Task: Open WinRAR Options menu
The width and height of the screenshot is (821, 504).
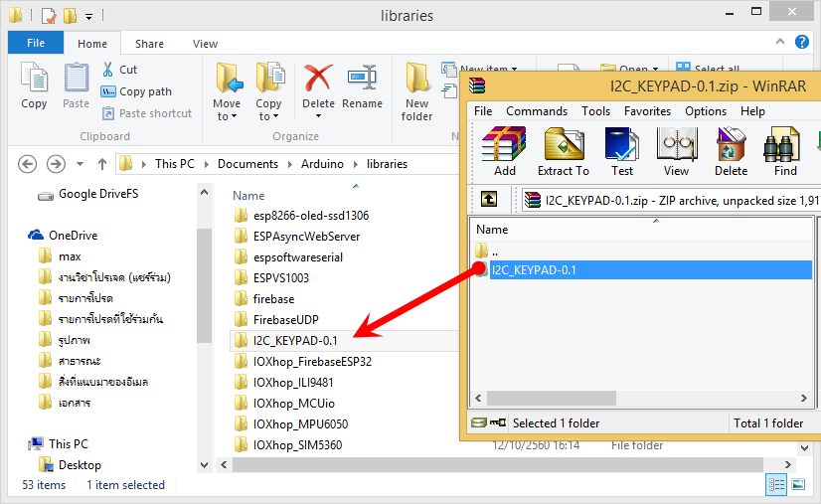Action: (x=706, y=111)
